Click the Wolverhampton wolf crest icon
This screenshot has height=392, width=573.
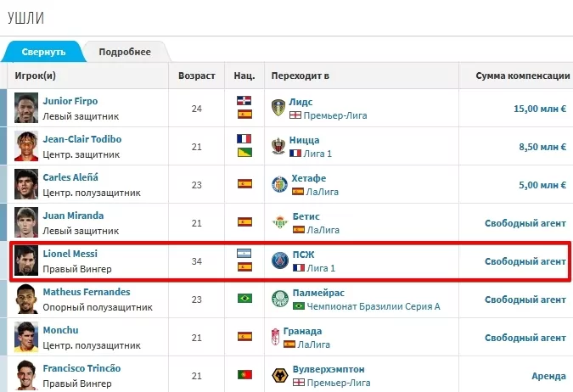(x=278, y=376)
